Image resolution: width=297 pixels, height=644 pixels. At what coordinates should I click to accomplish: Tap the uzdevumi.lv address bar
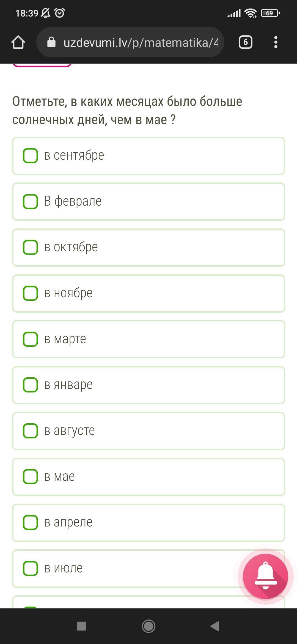[x=140, y=42]
